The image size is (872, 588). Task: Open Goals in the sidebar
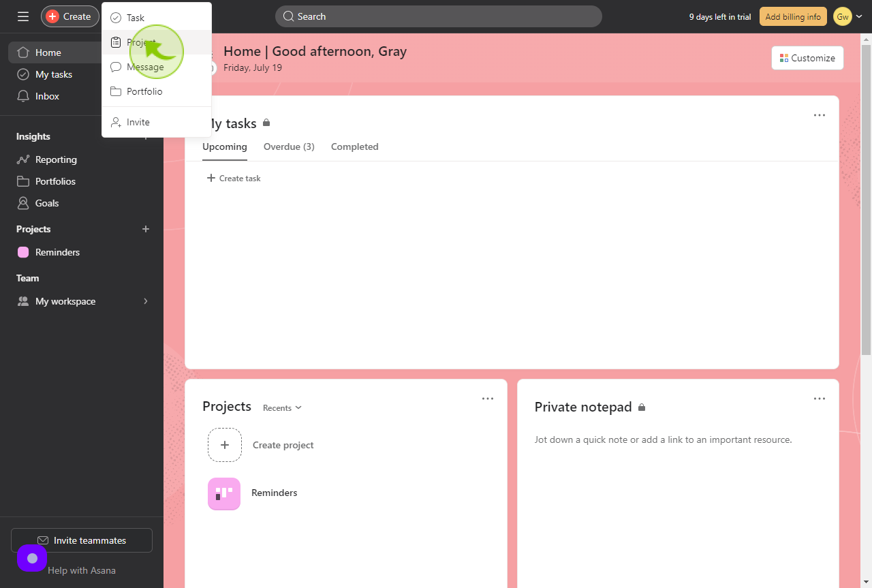tap(82, 203)
